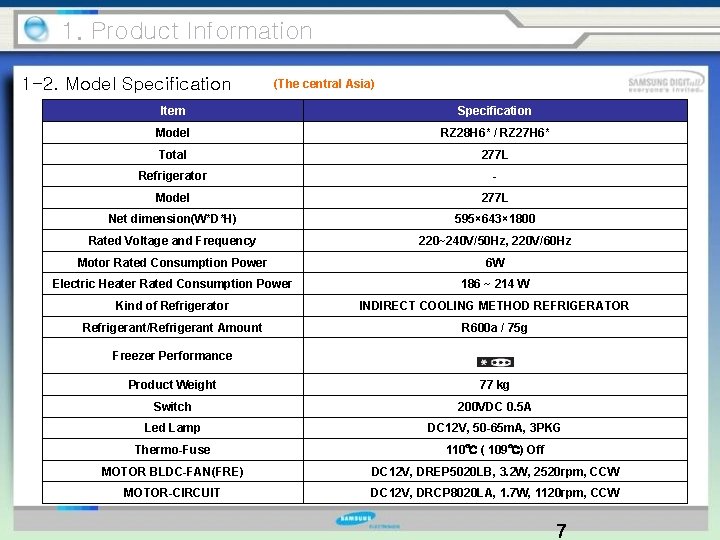Click the 'Refrigerator' row label
This screenshot has height=540, width=720.
[173, 176]
